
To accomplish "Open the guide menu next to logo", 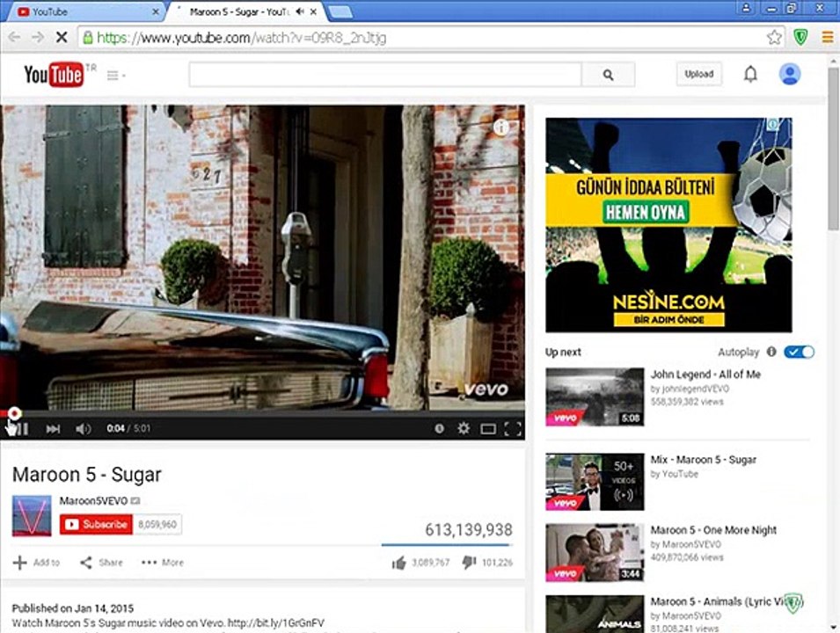I will click(x=115, y=76).
